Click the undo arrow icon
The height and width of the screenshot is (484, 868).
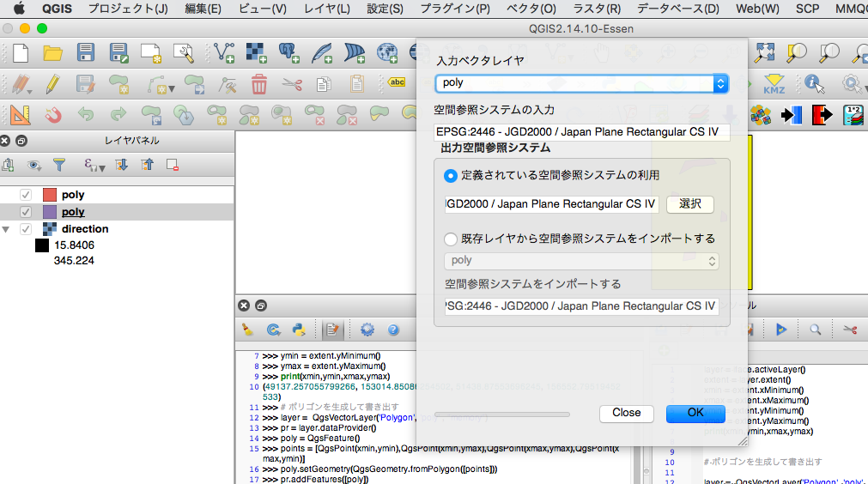[86, 114]
